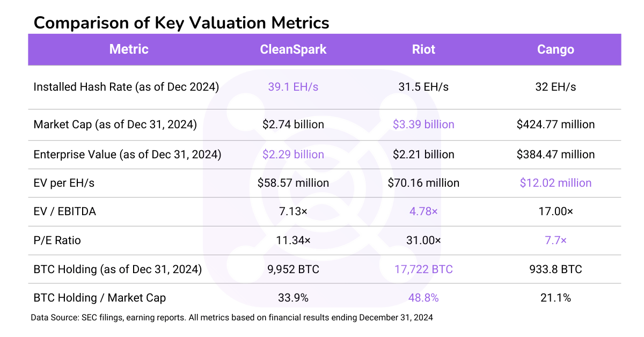
Task: Select the EV / EBITDA row label
Action: click(x=65, y=211)
